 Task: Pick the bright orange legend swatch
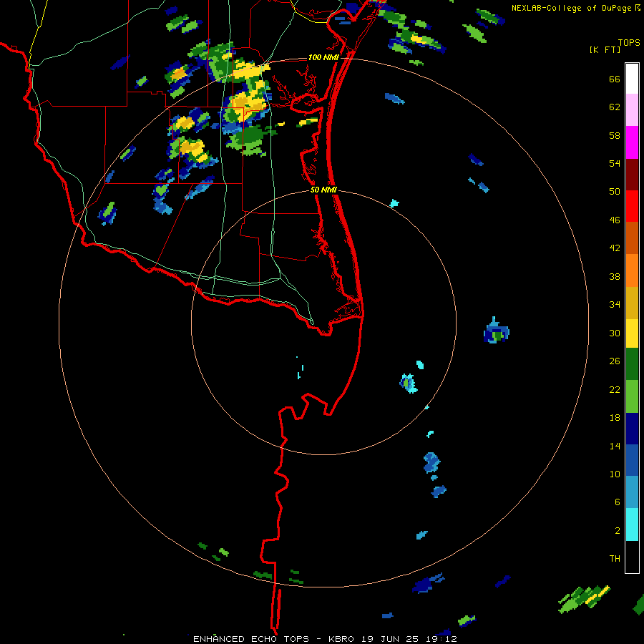(x=632, y=270)
